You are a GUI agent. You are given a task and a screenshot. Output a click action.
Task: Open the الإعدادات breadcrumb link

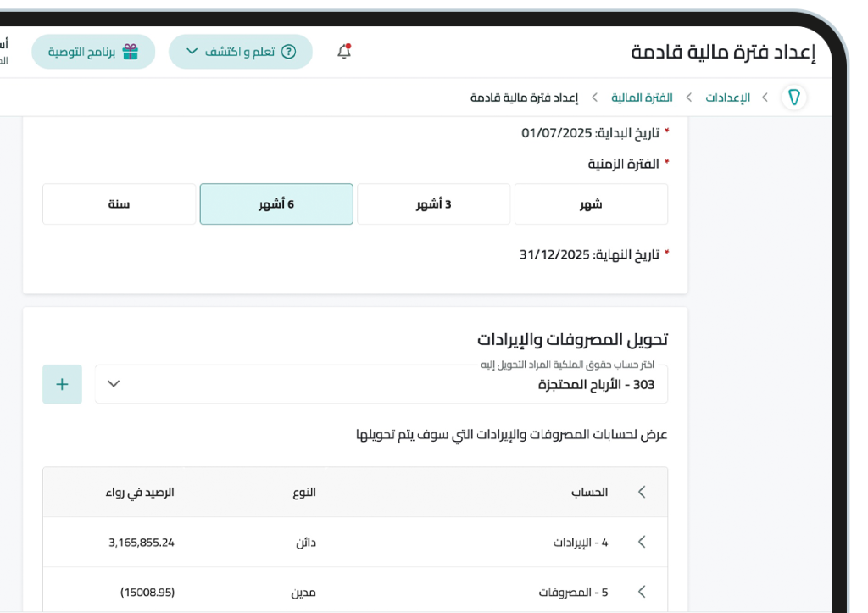point(727,97)
